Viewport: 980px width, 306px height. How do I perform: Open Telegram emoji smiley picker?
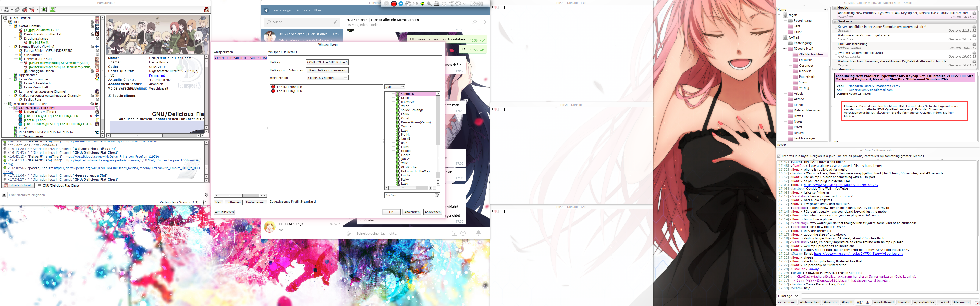click(463, 233)
